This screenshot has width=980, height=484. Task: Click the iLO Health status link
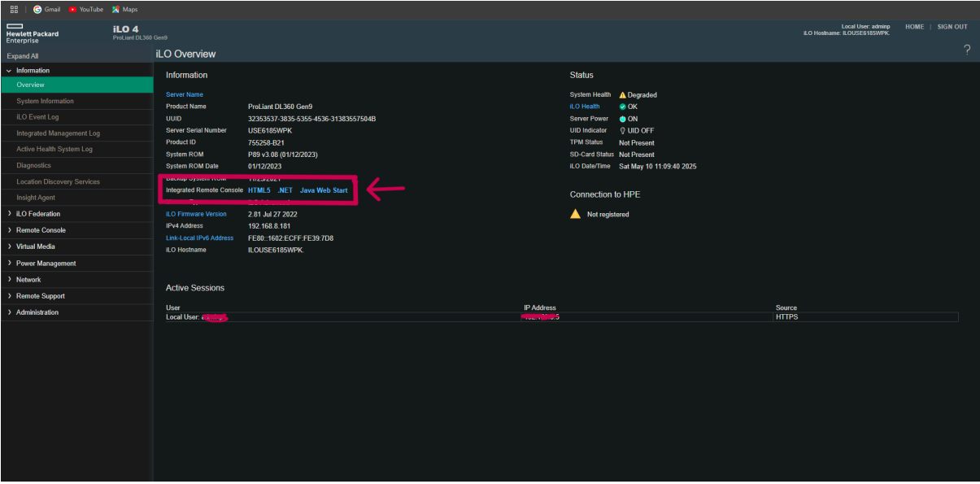coord(585,107)
